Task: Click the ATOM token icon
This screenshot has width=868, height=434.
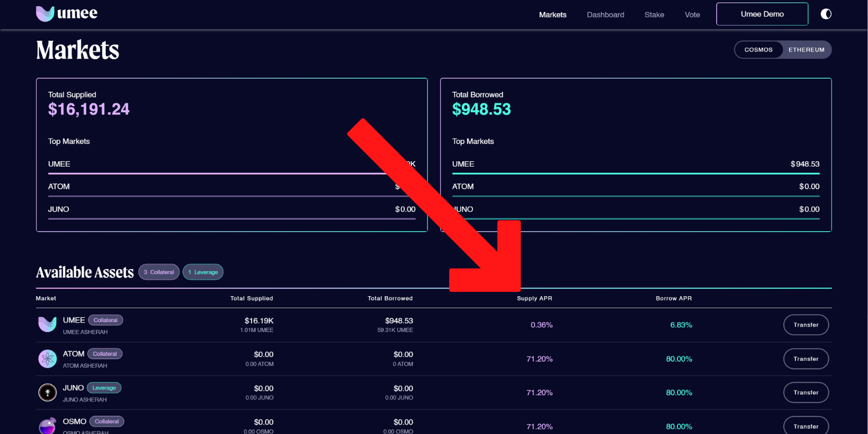Action: point(47,359)
